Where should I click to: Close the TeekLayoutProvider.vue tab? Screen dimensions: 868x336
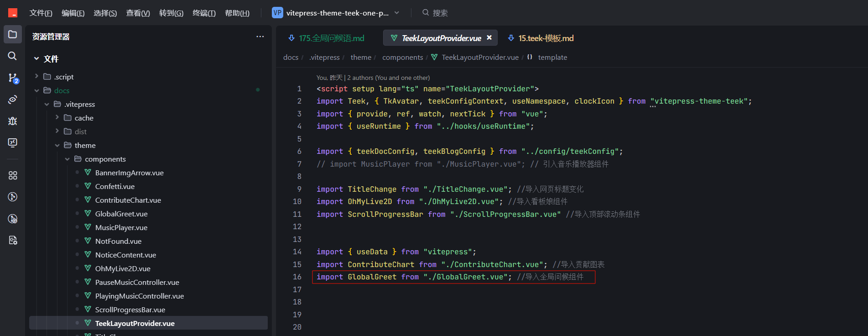489,37
